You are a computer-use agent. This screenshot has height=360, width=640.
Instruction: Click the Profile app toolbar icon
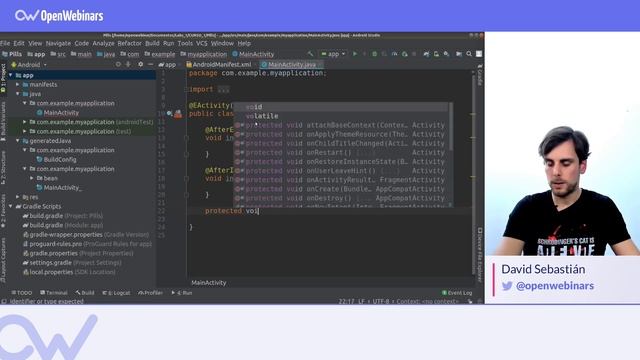(x=394, y=54)
